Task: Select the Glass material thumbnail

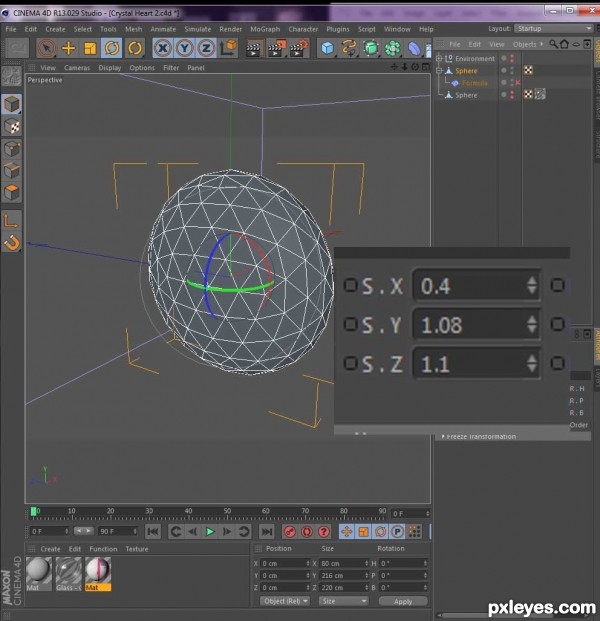Action: 69,573
